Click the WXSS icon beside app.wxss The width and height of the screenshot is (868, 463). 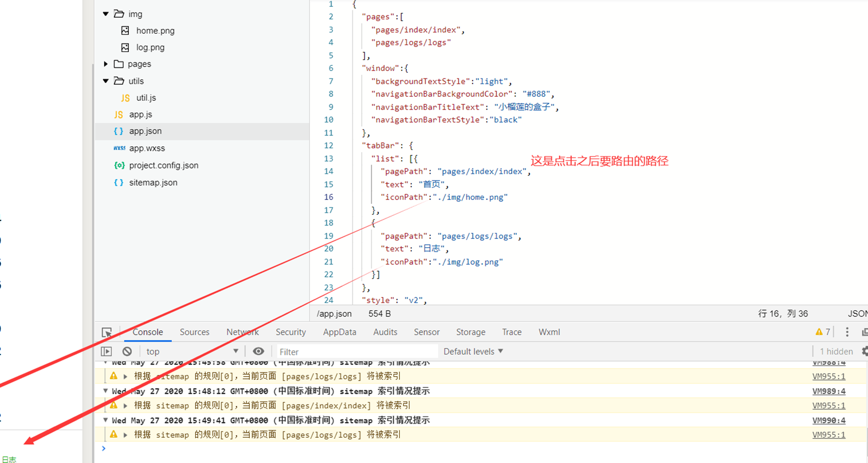click(119, 148)
